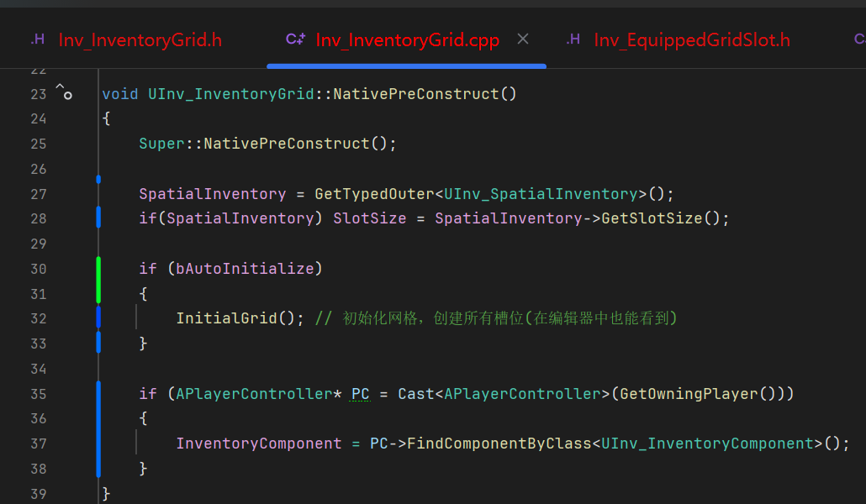Viewport: 866px width, 504px height.
Task: Switch to the Inv_InventoryGrid.h tab
Action: (x=140, y=39)
